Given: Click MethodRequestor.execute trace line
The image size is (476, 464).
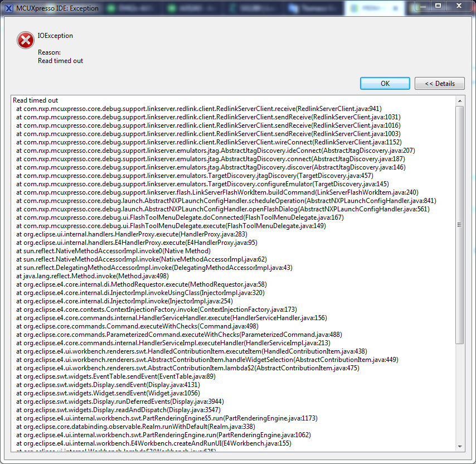Looking at the screenshot, I should click(142, 284).
